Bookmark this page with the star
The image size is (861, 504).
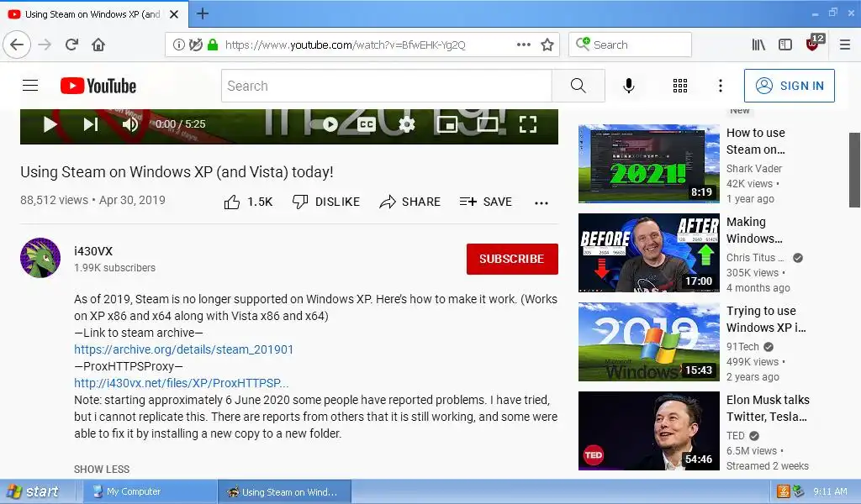pyautogui.click(x=547, y=45)
